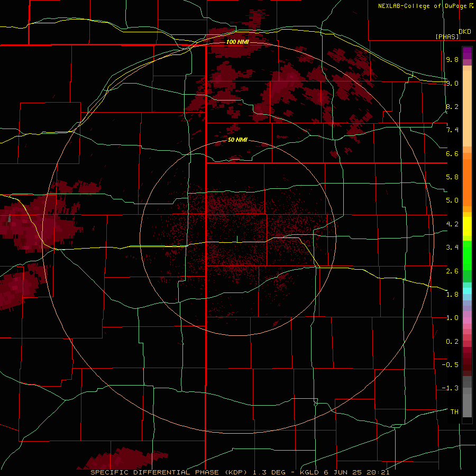Click the 3.4 scale value
Viewport: 476px width, 476px height.
point(452,248)
